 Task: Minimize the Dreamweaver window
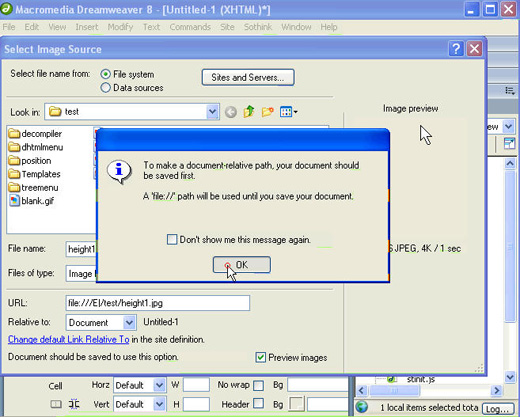[471, 9]
